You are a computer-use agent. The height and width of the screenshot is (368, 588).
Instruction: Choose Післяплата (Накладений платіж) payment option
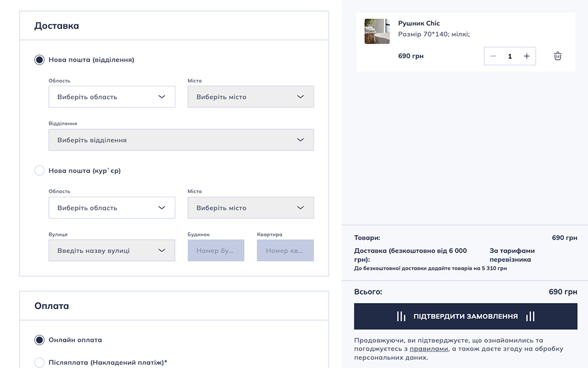point(40,363)
